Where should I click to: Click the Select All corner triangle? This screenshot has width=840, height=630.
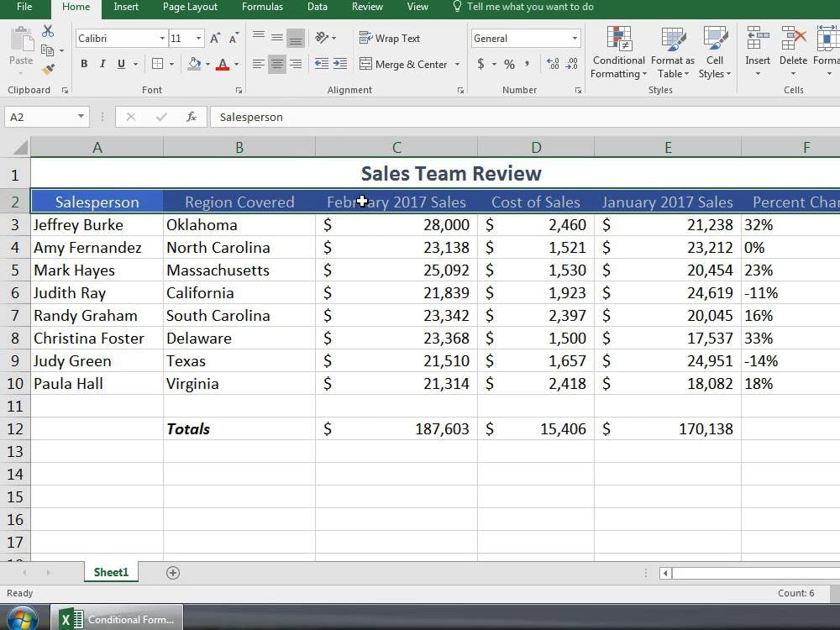tap(18, 147)
